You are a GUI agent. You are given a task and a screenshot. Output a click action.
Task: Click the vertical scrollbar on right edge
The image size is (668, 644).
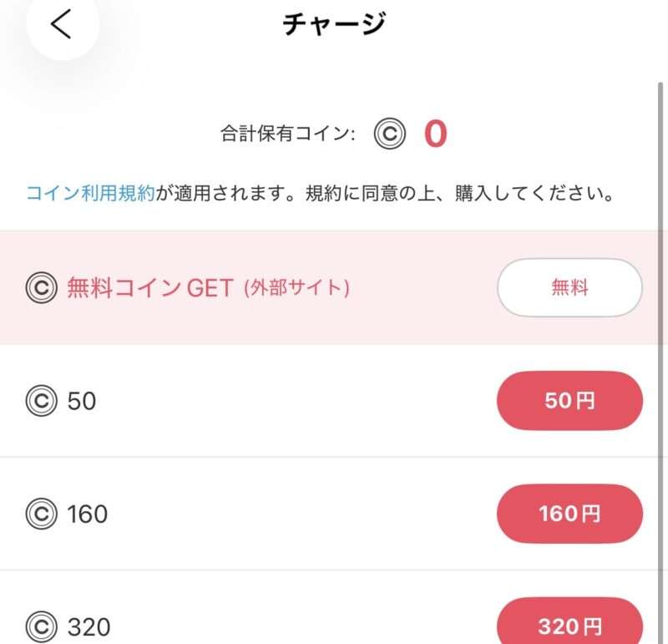click(x=660, y=334)
